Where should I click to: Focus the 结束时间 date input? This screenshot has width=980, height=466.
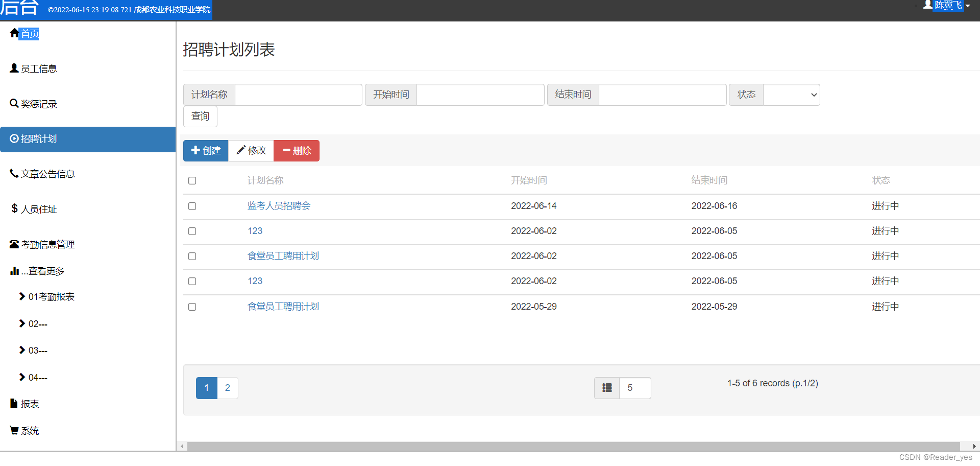[663, 95]
